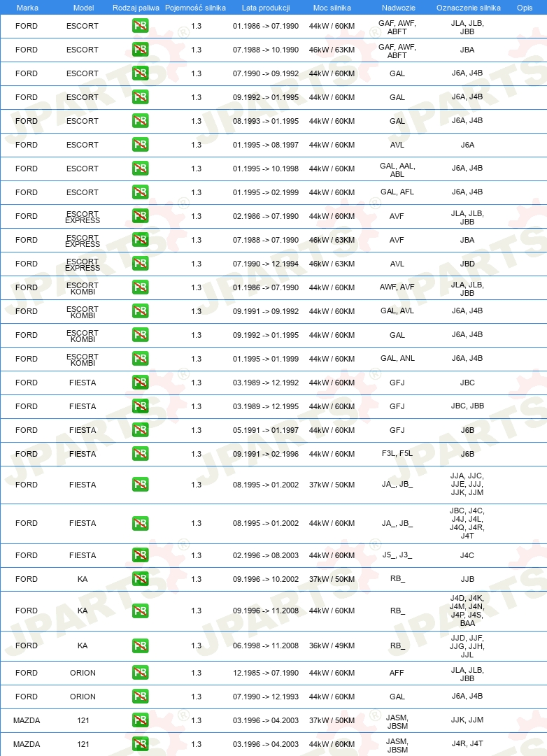Select the engine code cell JBC, JBB
The image size is (547, 756).
click(x=467, y=406)
